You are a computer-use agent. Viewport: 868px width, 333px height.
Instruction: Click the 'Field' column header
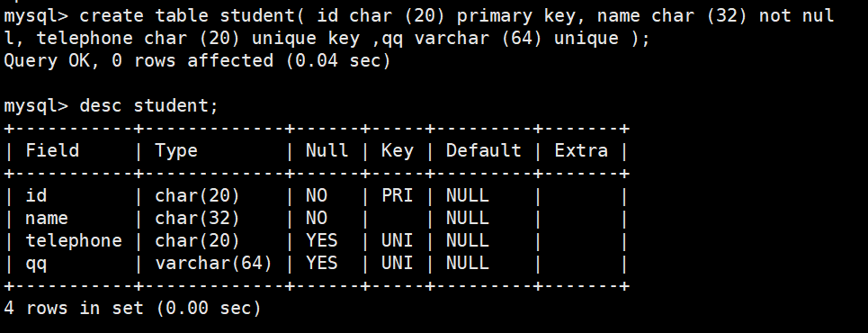(52, 150)
